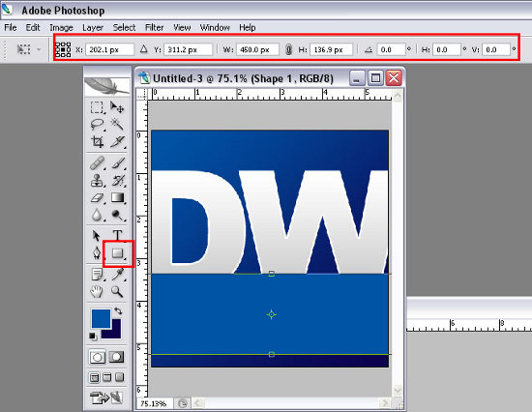Open the Layer menu
Screen dimensions: 532x412
coord(93,27)
